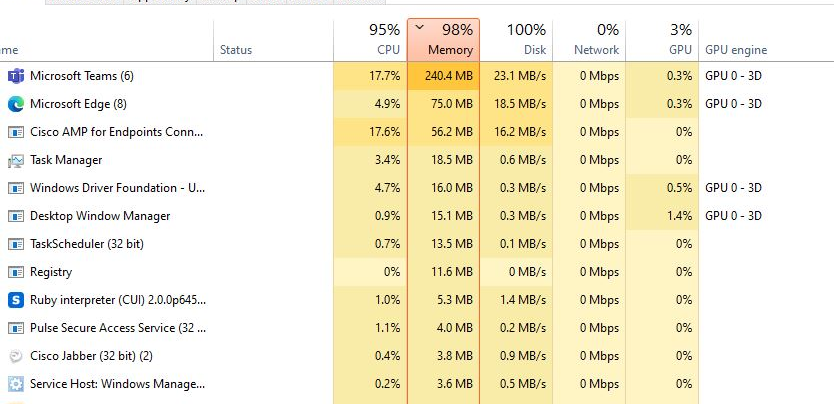Toggle sort arrow in Memory column header
The width and height of the screenshot is (834, 404).
click(420, 28)
